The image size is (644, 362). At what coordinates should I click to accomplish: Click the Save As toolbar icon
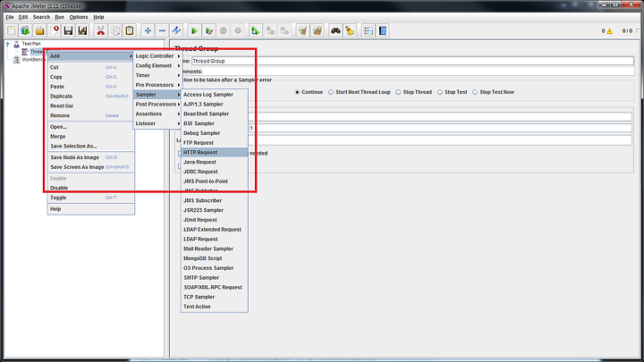tap(82, 30)
